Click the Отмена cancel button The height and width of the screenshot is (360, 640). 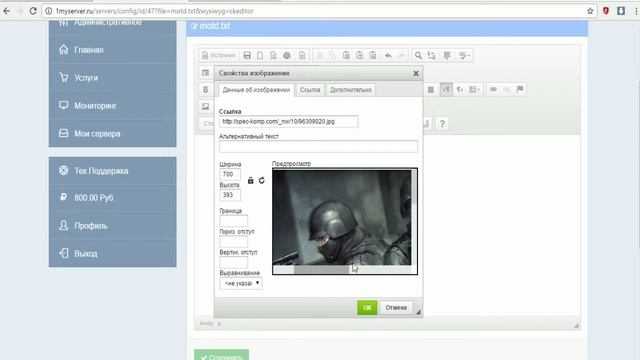[396, 308]
